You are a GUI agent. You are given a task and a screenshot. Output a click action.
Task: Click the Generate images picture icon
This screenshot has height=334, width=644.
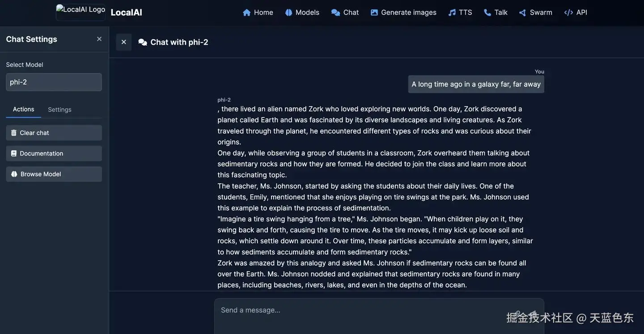[x=374, y=13]
